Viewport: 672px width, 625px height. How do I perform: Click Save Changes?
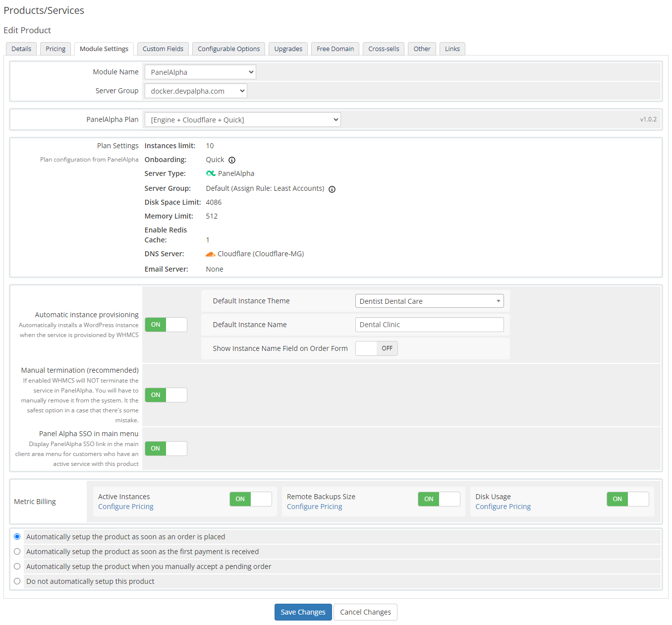[303, 612]
